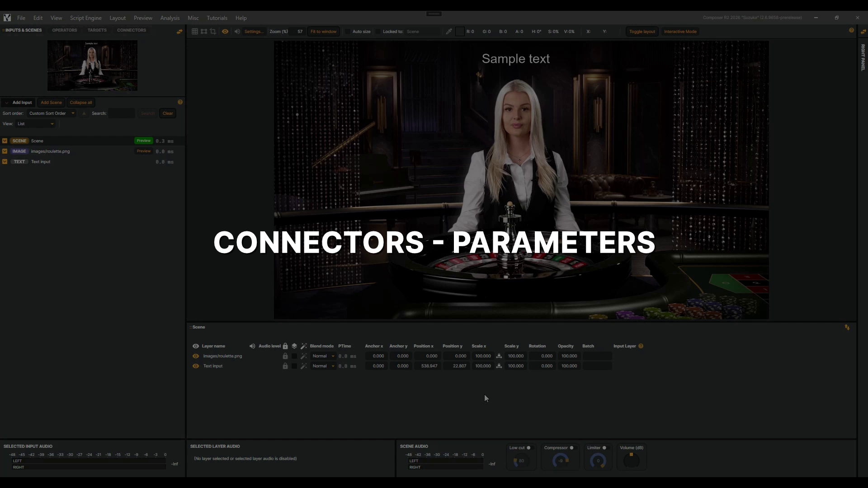Click the Collapse all button

pos(81,103)
